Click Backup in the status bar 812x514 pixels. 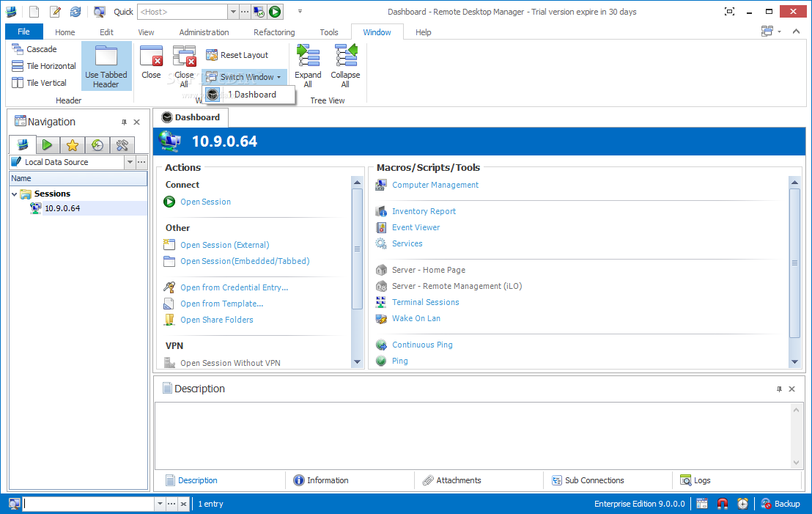tap(780, 504)
